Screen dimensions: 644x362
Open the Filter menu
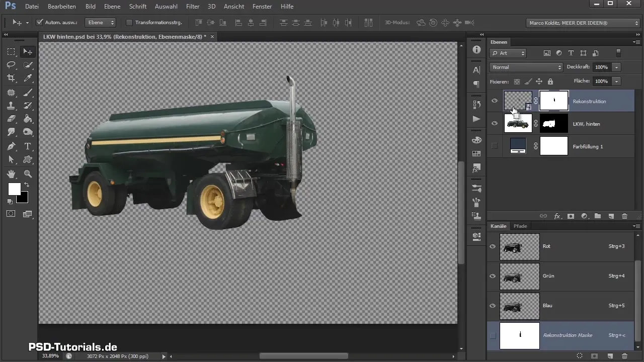point(193,7)
